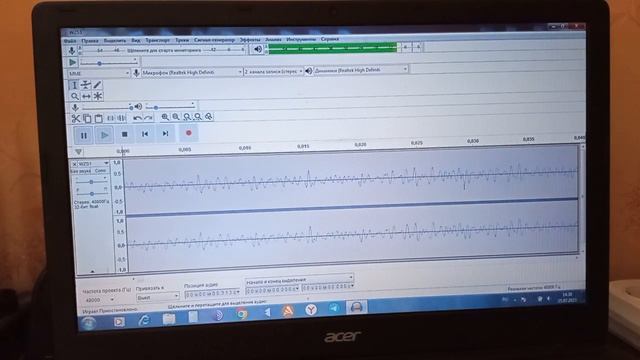The width and height of the screenshot is (640, 360).
Task: Toggle the track Solo button
Action: (x=100, y=171)
